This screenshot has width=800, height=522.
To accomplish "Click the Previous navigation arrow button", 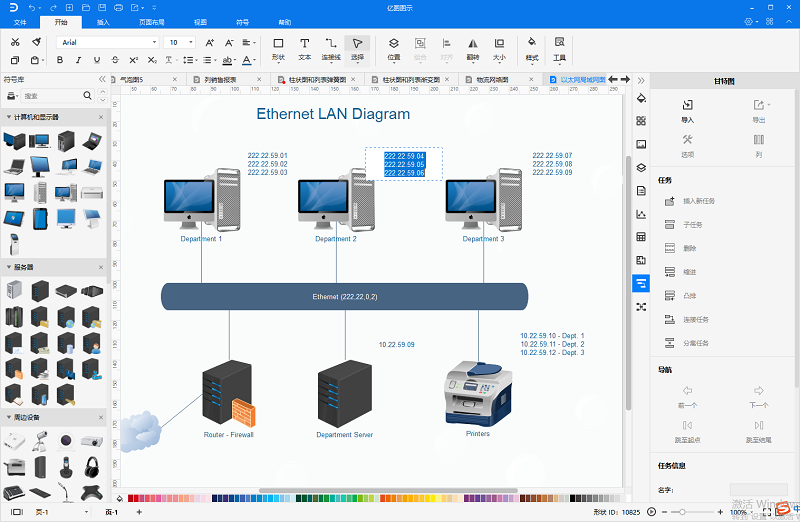I will [687, 396].
